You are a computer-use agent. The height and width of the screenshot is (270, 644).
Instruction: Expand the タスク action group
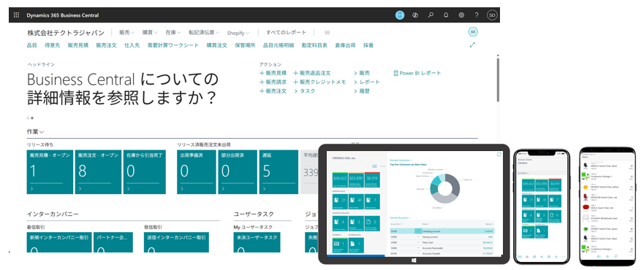(x=305, y=91)
